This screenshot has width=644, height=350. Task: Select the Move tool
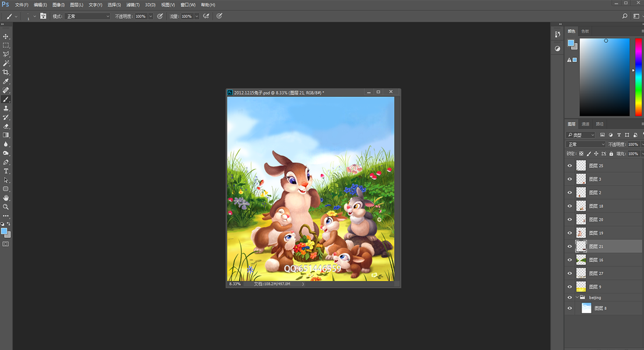(x=6, y=37)
